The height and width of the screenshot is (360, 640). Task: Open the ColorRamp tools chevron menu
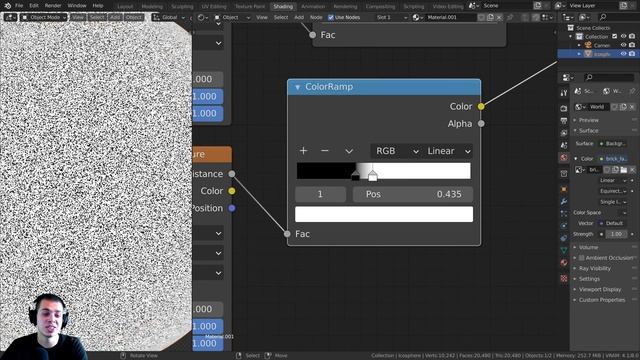[349, 151]
